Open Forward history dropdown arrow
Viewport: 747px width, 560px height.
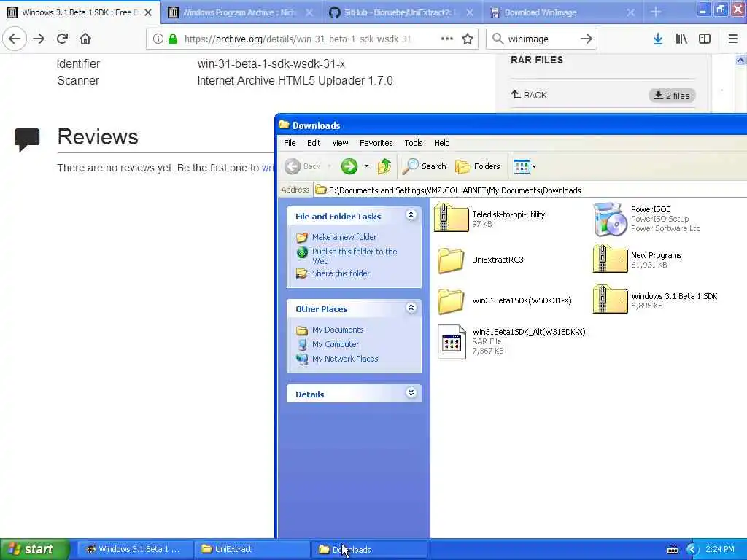366,166
